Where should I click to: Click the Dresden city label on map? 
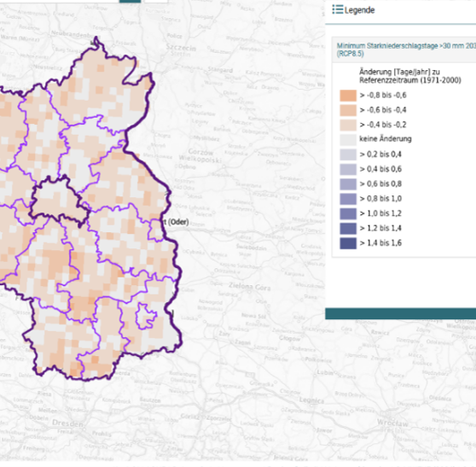[x=67, y=423]
